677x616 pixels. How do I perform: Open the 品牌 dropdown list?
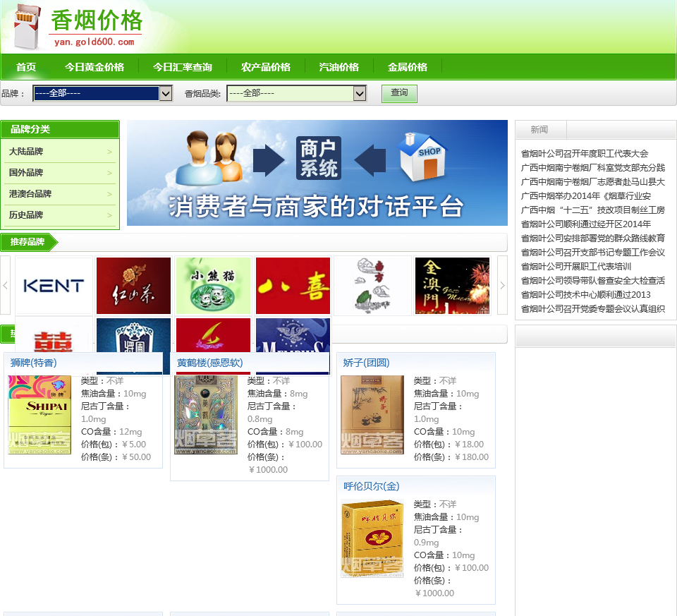103,93
